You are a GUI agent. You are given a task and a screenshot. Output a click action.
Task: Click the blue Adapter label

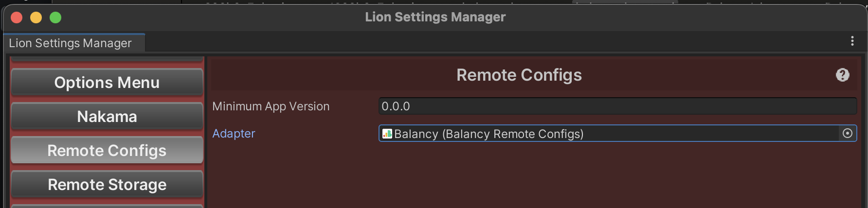click(x=234, y=134)
